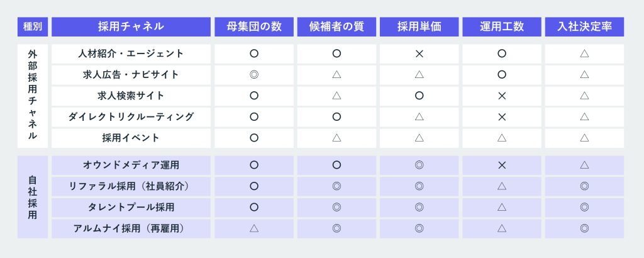Click the × in 運用工数 for ダイレクトリクルーティング
The height and width of the screenshot is (258, 644).
(502, 116)
